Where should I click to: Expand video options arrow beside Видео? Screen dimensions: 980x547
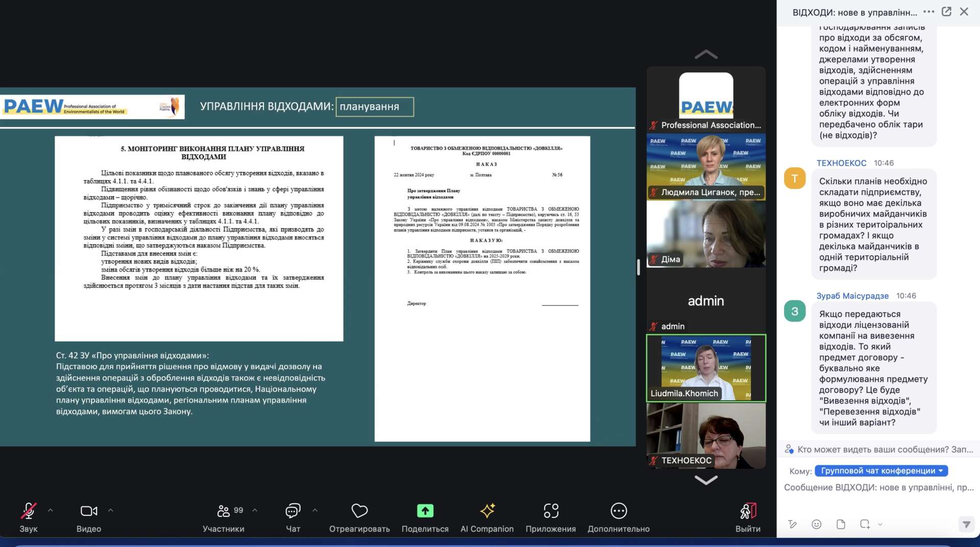111,510
